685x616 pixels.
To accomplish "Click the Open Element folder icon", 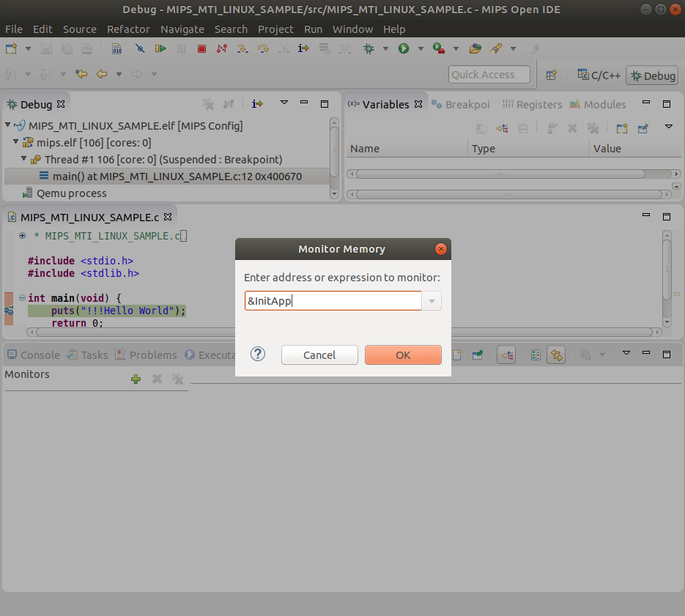I will point(475,48).
